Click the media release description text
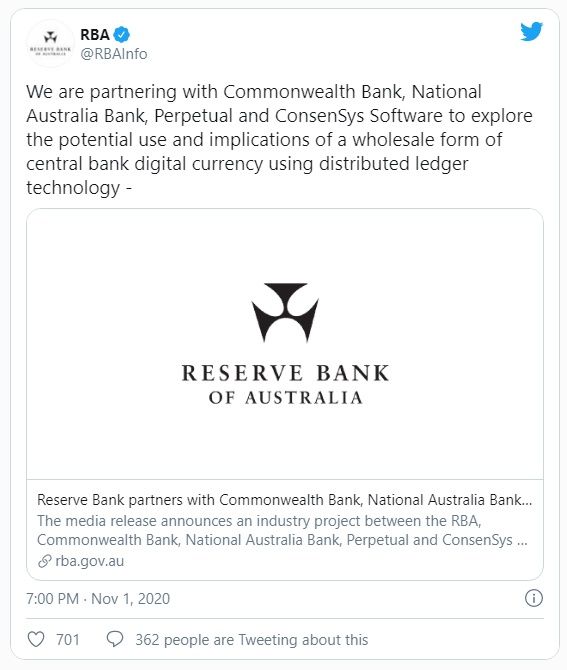The image size is (567, 670). tap(282, 530)
